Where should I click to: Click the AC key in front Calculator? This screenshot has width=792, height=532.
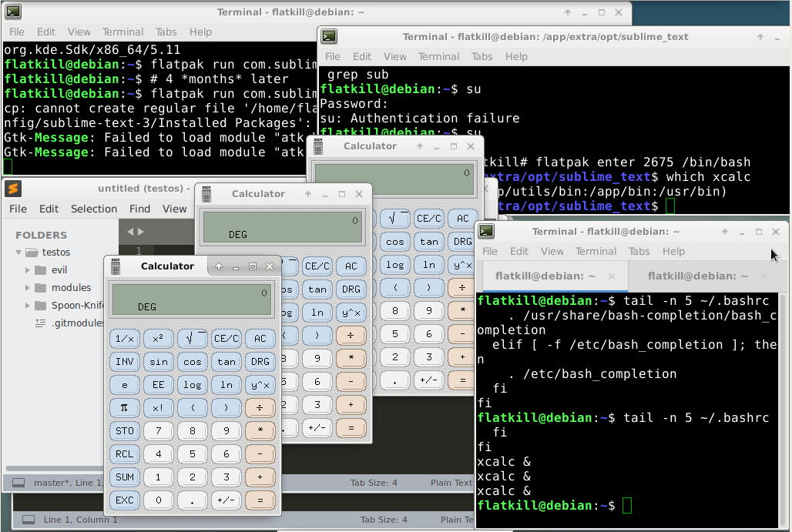tap(260, 338)
